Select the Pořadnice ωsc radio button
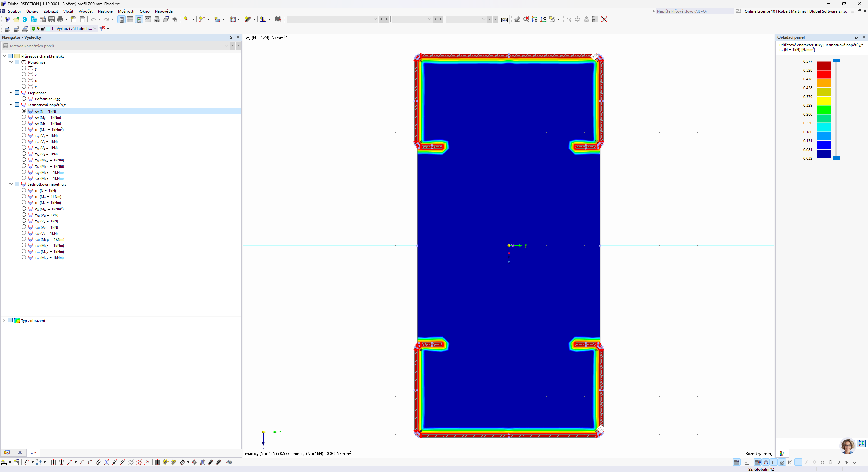 point(24,99)
